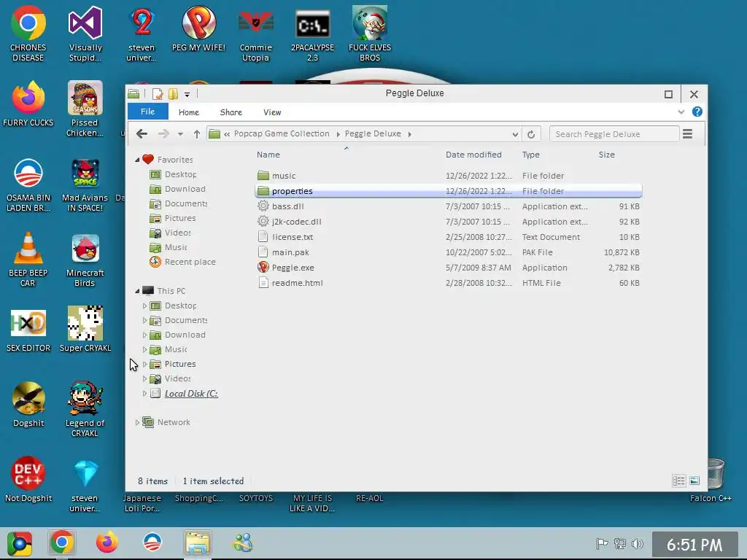Expand the ribbon with chevron arrow
This screenshot has height=560, width=747.
(681, 112)
